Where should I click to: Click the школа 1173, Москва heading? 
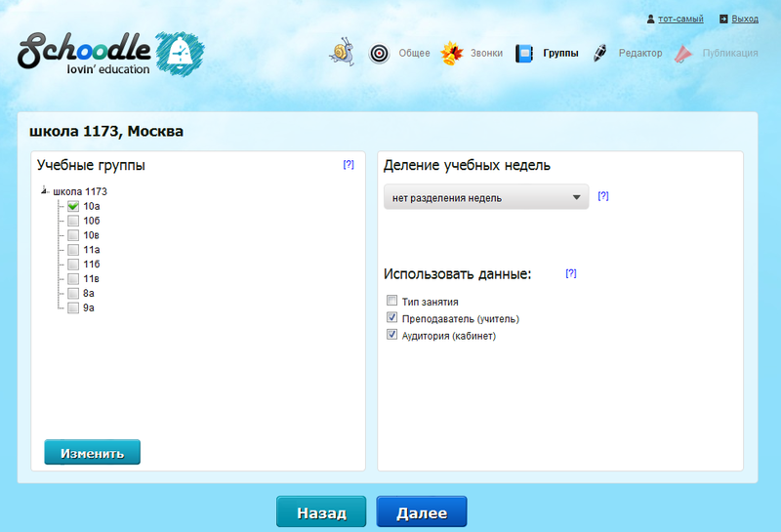106,131
